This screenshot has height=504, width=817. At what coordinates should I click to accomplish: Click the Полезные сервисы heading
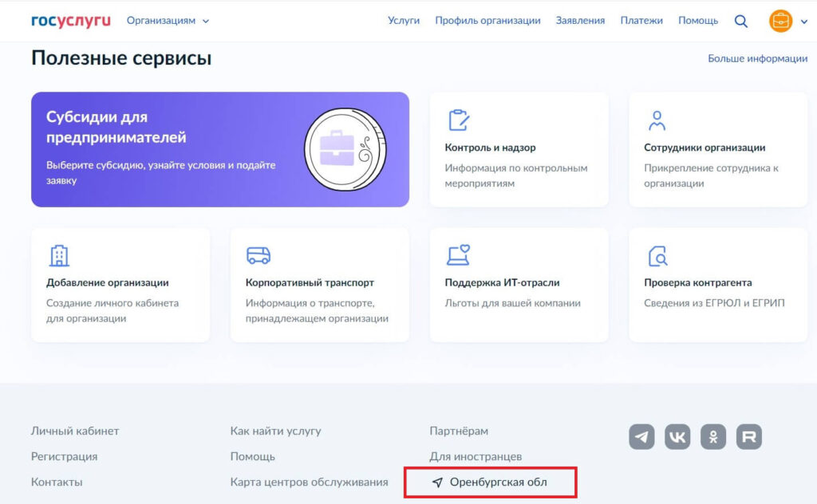click(121, 57)
